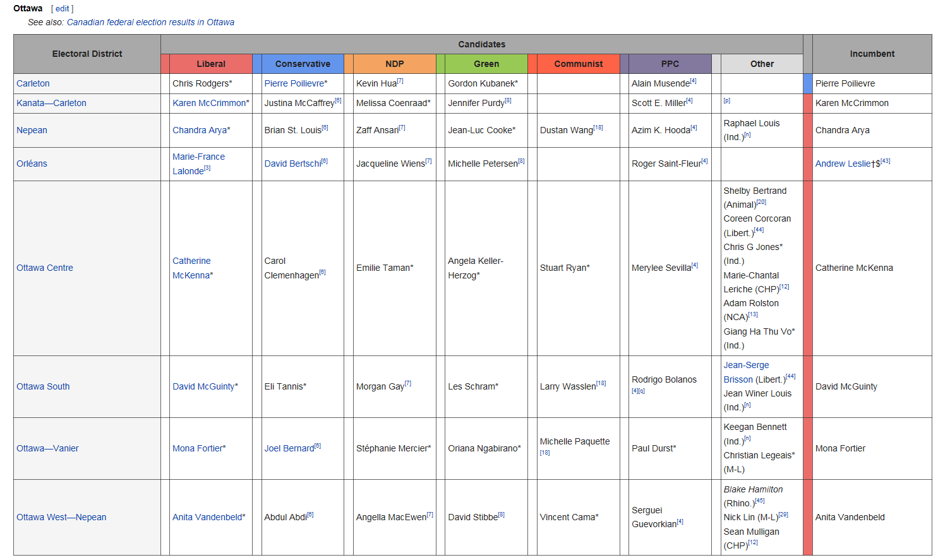
Task: Click footnote 29 after Nick Lin (M-L)
Action: click(783, 515)
